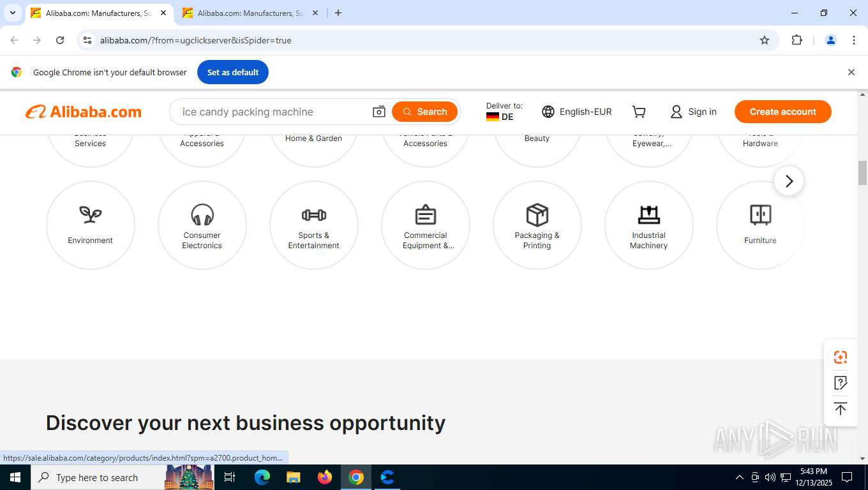Open a new browser tab

coord(338,13)
